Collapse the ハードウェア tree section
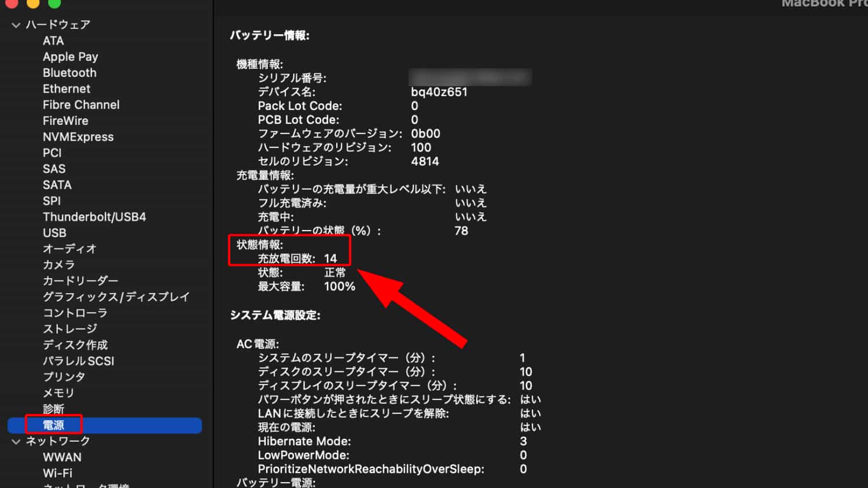868x488 pixels. pyautogui.click(x=15, y=24)
